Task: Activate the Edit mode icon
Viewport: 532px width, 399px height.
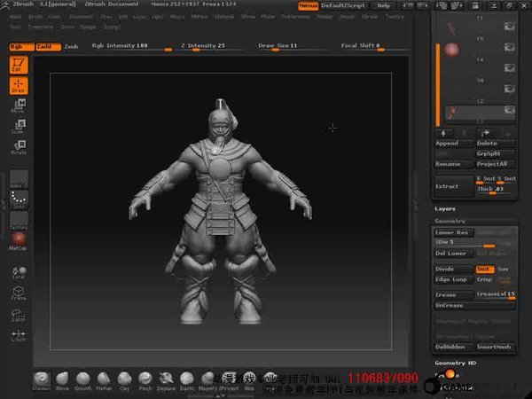Action: (x=18, y=65)
